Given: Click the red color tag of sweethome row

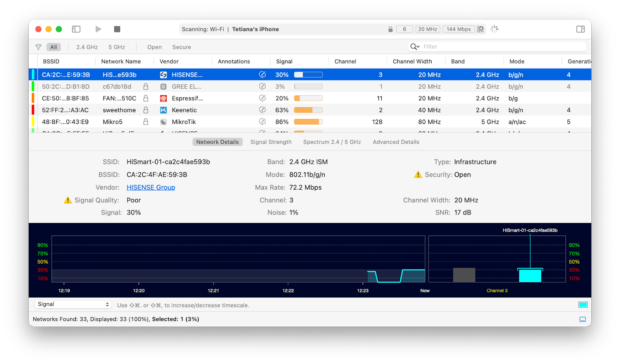Looking at the screenshot, I should coord(33,110).
